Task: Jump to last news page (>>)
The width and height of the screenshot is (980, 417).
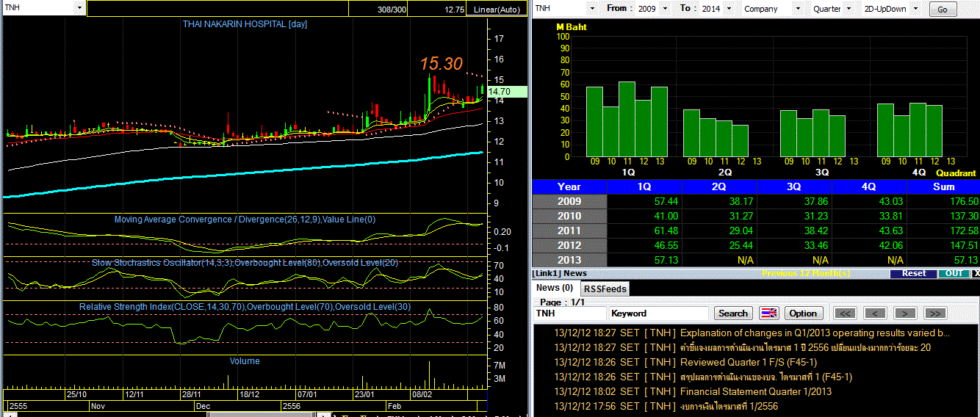Action: (934, 313)
